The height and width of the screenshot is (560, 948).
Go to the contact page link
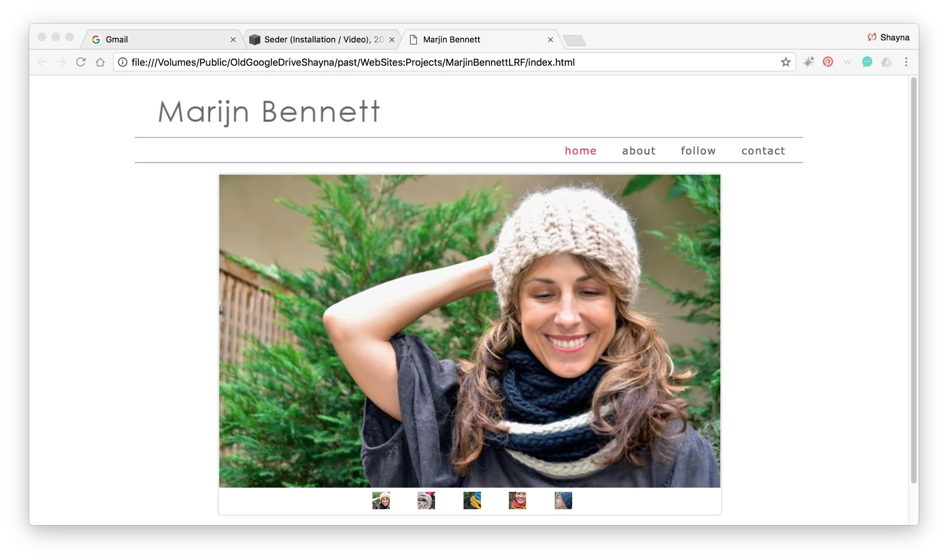click(763, 151)
